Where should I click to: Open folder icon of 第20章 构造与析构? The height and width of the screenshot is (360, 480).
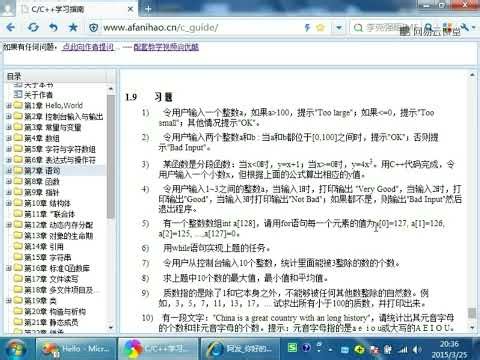coord(18,311)
